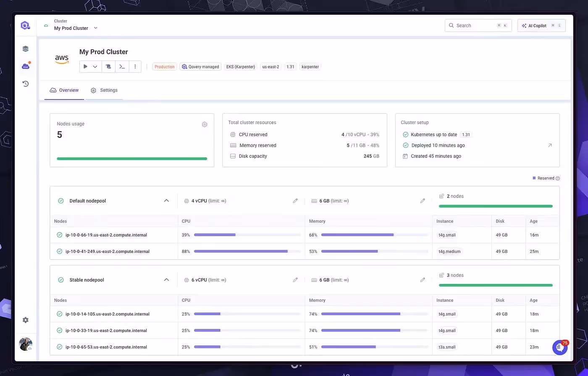Open the audit history clock icon
Screen dimensions: 588x376
(x=26, y=84)
